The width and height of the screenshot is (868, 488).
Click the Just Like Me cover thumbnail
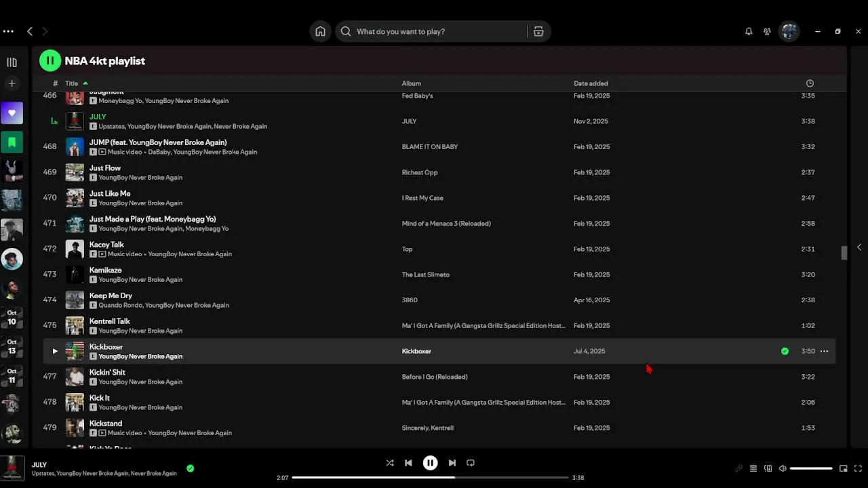click(x=75, y=198)
